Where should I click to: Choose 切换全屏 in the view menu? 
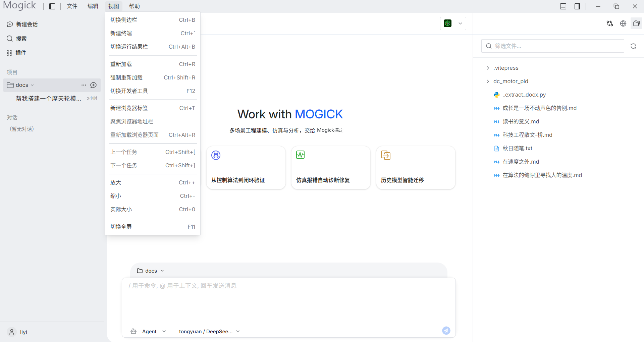pyautogui.click(x=153, y=227)
